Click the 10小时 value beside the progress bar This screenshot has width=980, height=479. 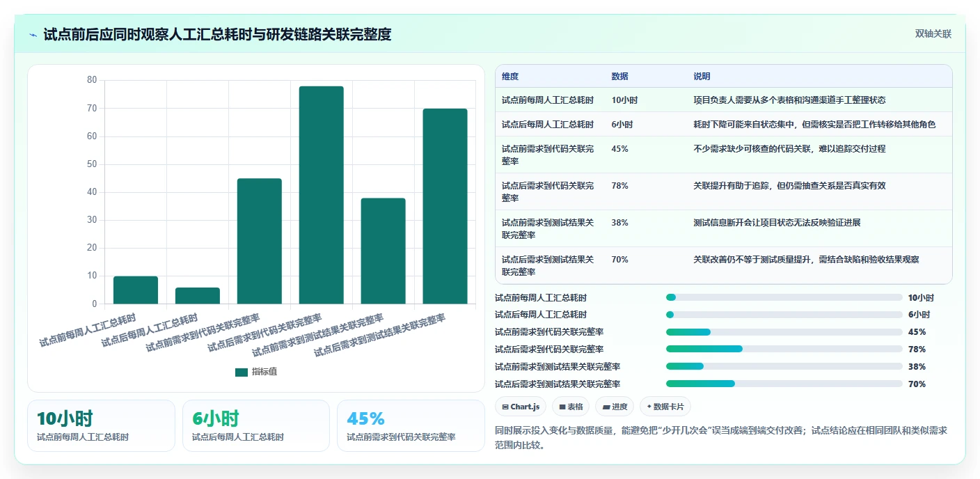point(921,297)
